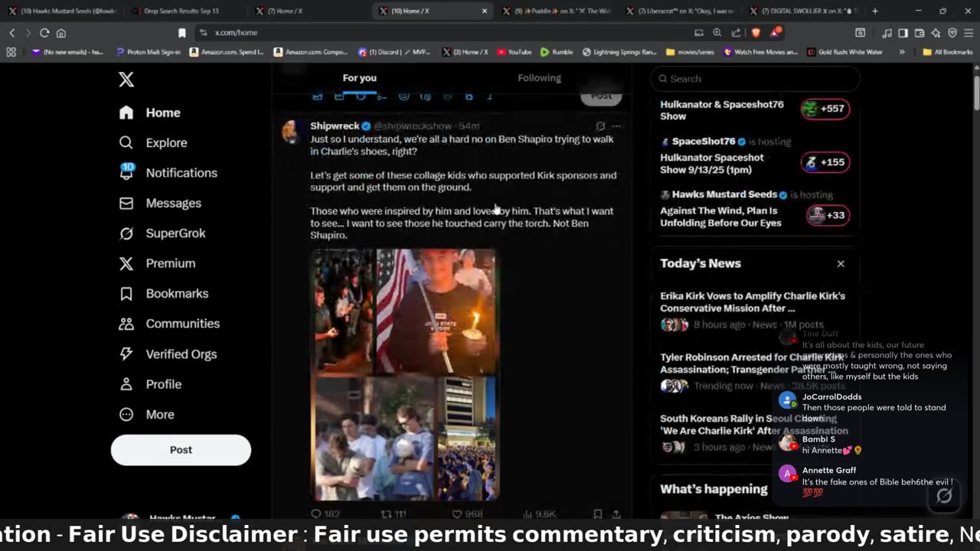
Task: Click the large white Post button
Action: [x=181, y=450]
